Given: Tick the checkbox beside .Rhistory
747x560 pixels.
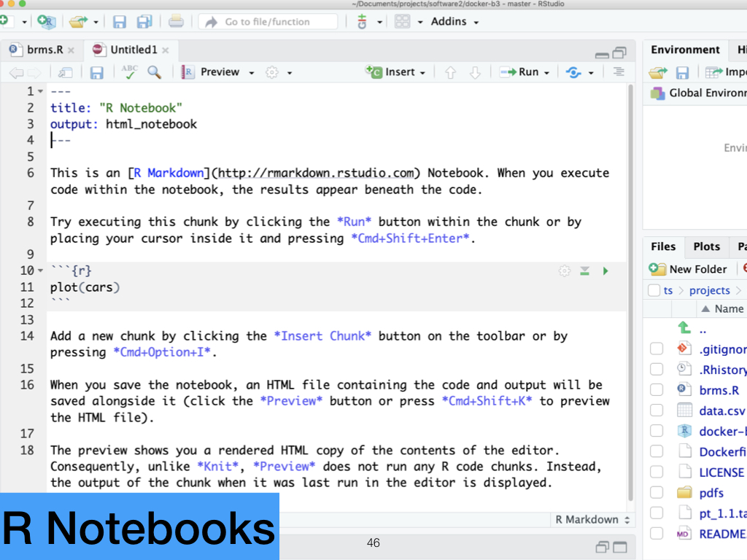Looking at the screenshot, I should pyautogui.click(x=657, y=369).
